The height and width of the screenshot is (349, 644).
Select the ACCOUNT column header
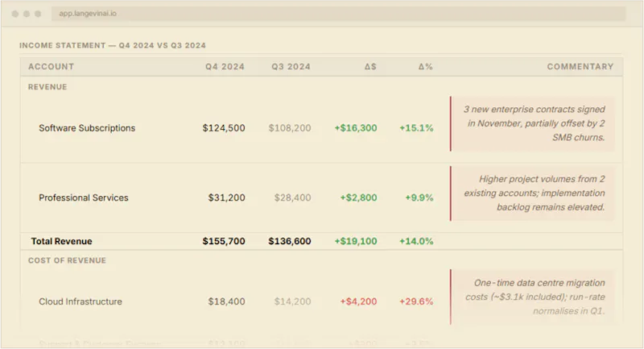(51, 67)
